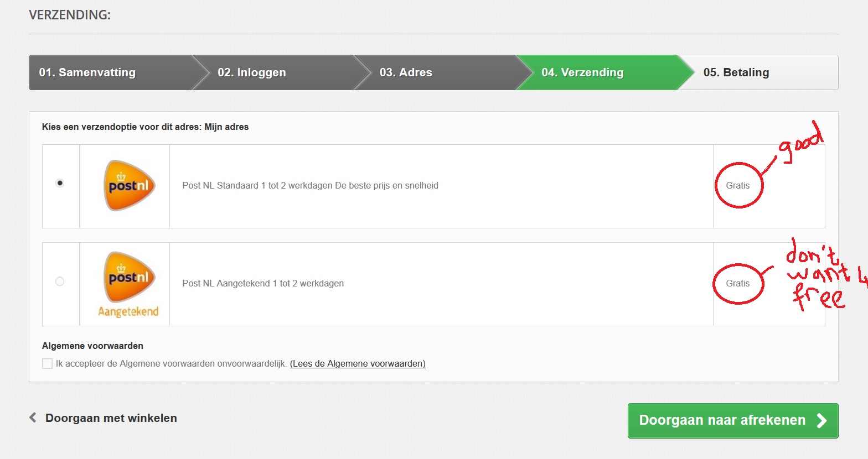Click the VERZENDING: page title
Image resolution: width=868 pixels, height=459 pixels.
[70, 15]
